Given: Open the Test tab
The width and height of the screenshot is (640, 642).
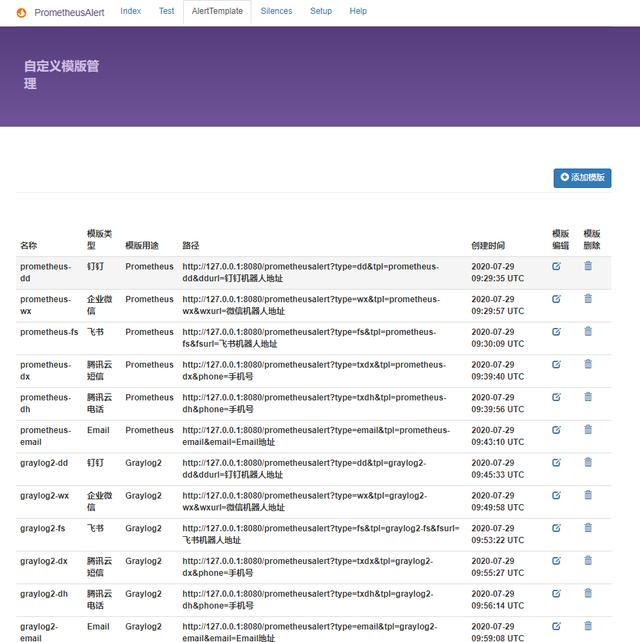Looking at the screenshot, I should pyautogui.click(x=166, y=11).
